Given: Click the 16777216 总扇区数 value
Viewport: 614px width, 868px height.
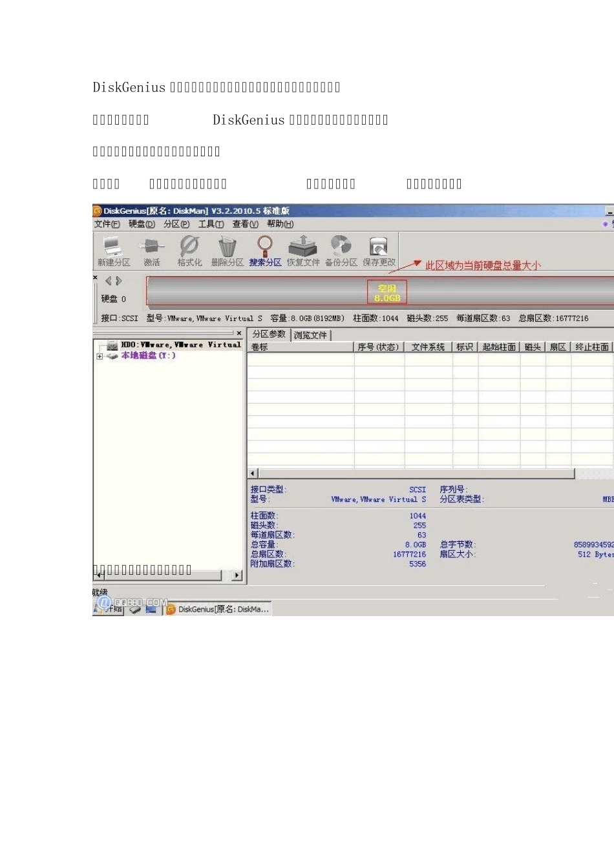Looking at the screenshot, I should click(410, 554).
